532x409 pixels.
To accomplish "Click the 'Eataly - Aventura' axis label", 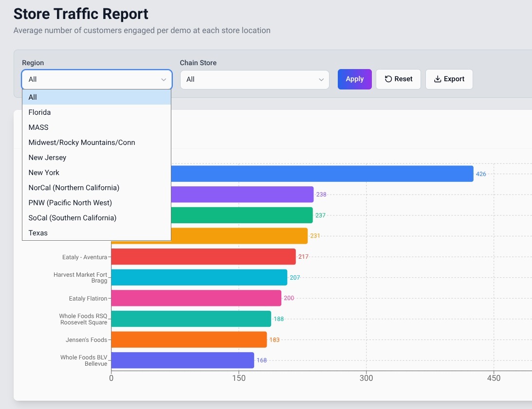I will (85, 257).
